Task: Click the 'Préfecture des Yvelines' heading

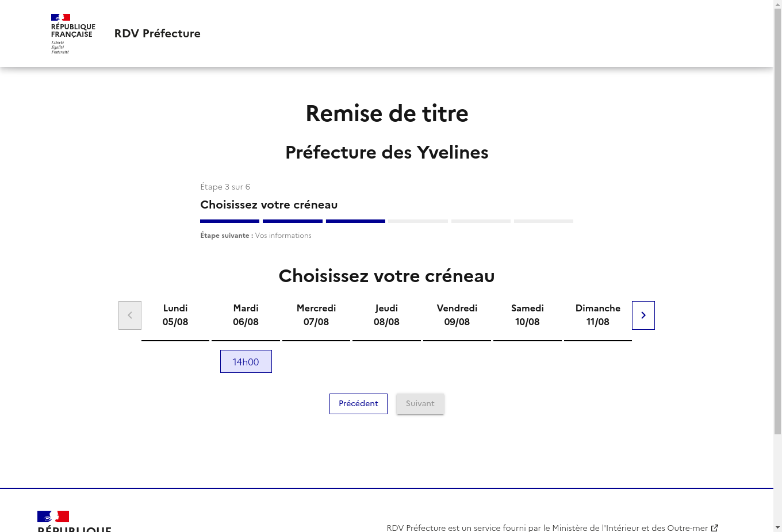Action: point(387,152)
